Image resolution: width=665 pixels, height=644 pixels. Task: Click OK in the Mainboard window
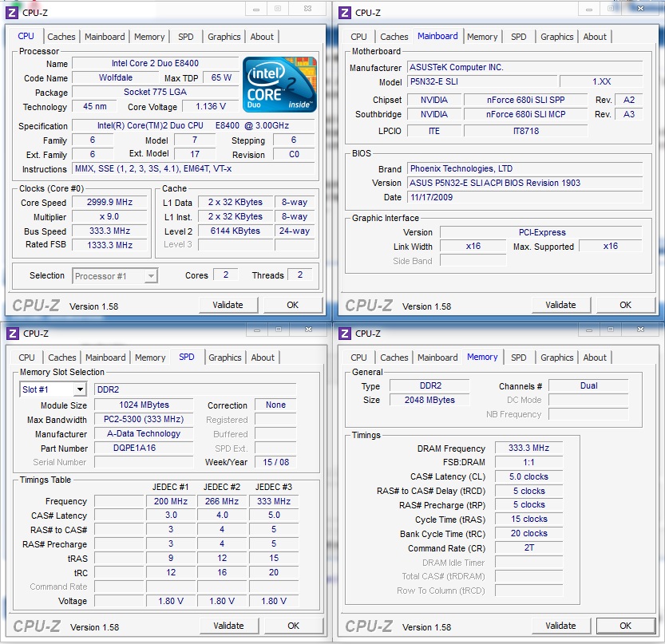pos(625,305)
